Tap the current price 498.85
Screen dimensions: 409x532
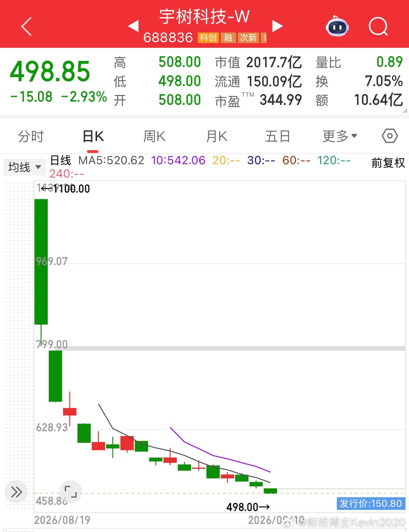coord(50,71)
